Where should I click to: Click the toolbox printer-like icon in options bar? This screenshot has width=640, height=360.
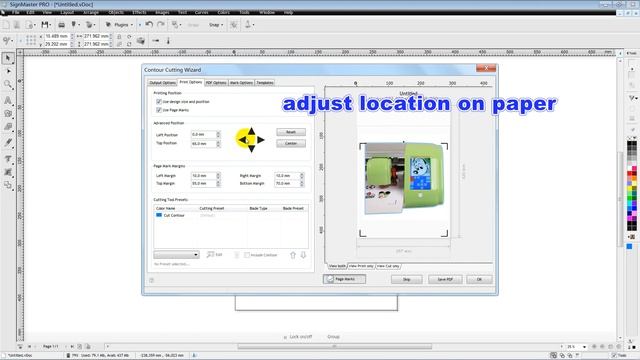point(140,40)
